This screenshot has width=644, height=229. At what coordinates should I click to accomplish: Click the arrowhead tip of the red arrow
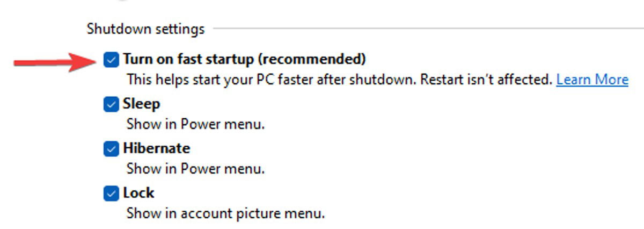click(92, 61)
